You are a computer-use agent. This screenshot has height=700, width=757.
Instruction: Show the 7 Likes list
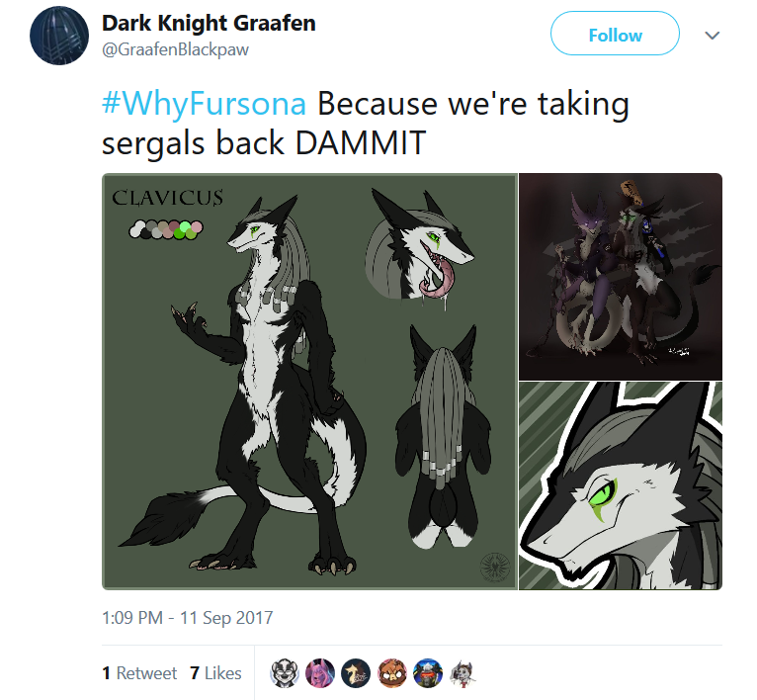pos(215,673)
